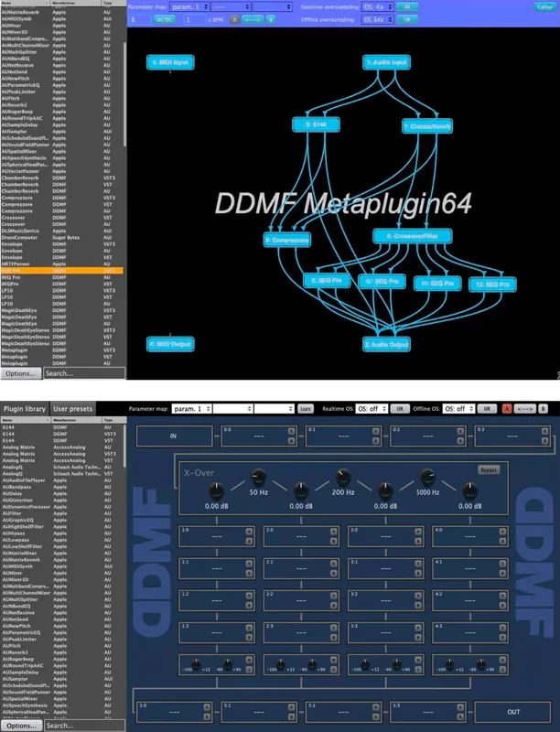Remove plugin from slot 1:0 via X
Screen dimensions: 560x732
(249, 532)
